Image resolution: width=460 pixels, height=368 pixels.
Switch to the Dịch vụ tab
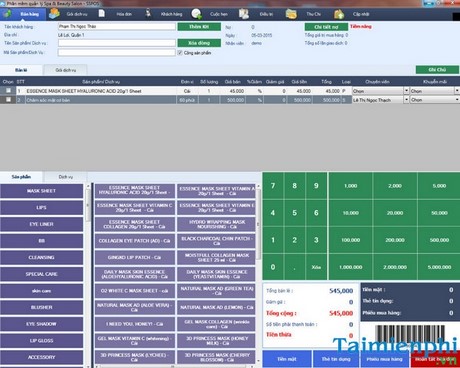click(65, 177)
